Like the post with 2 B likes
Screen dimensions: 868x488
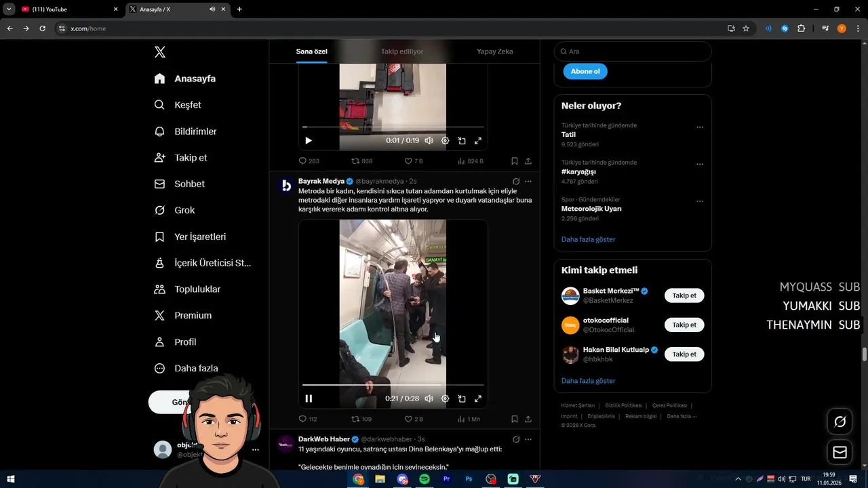click(414, 420)
